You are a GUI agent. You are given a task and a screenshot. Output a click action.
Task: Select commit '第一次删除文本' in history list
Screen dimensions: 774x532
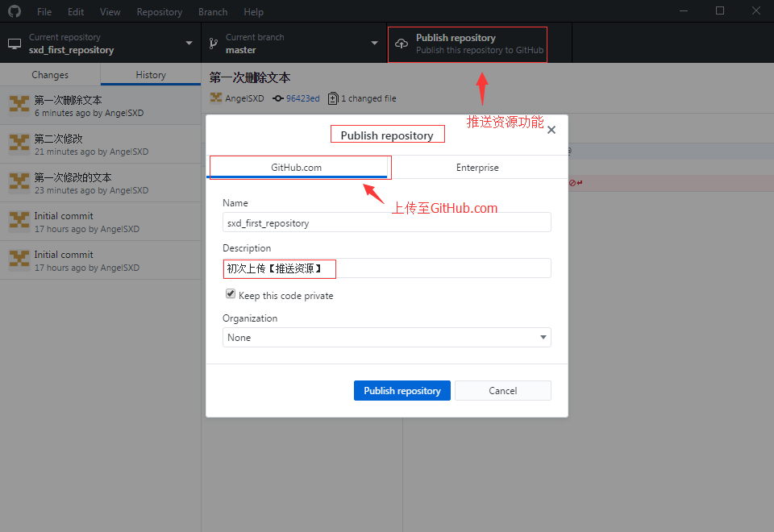pos(100,106)
